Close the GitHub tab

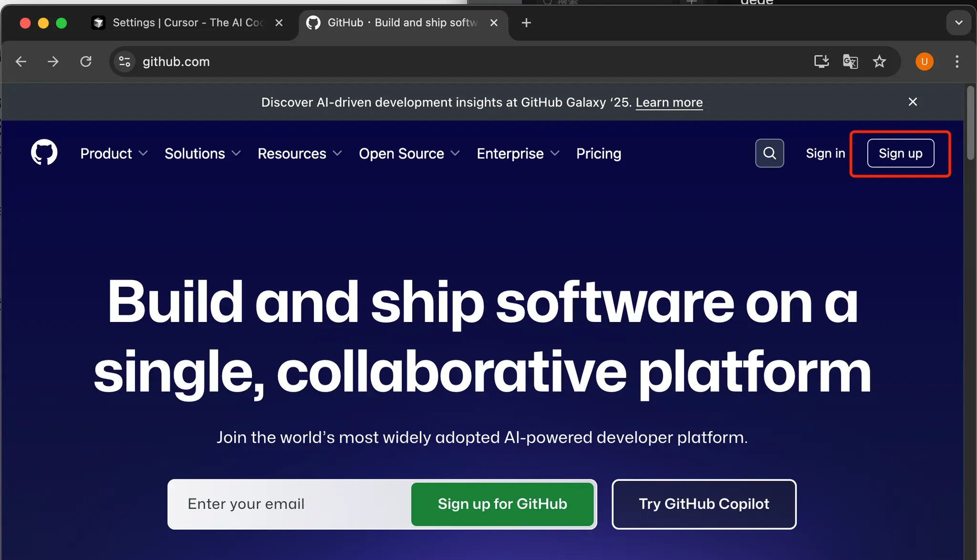coord(494,22)
